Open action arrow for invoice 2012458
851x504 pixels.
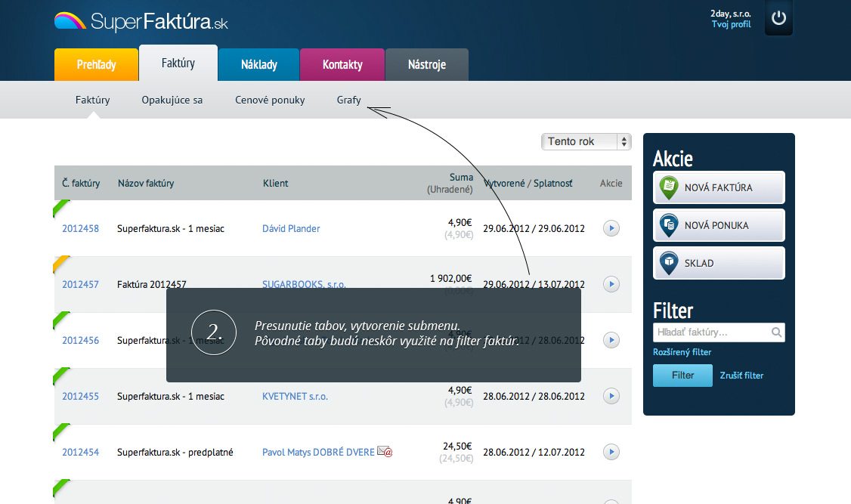pyautogui.click(x=611, y=228)
